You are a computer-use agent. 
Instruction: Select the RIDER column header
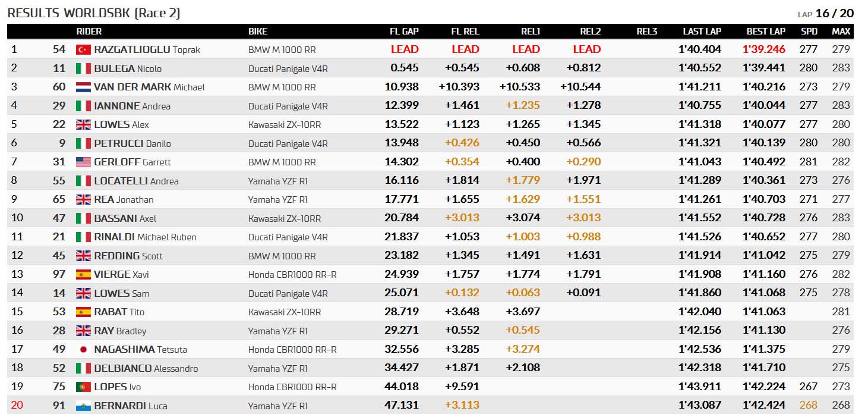tap(89, 32)
